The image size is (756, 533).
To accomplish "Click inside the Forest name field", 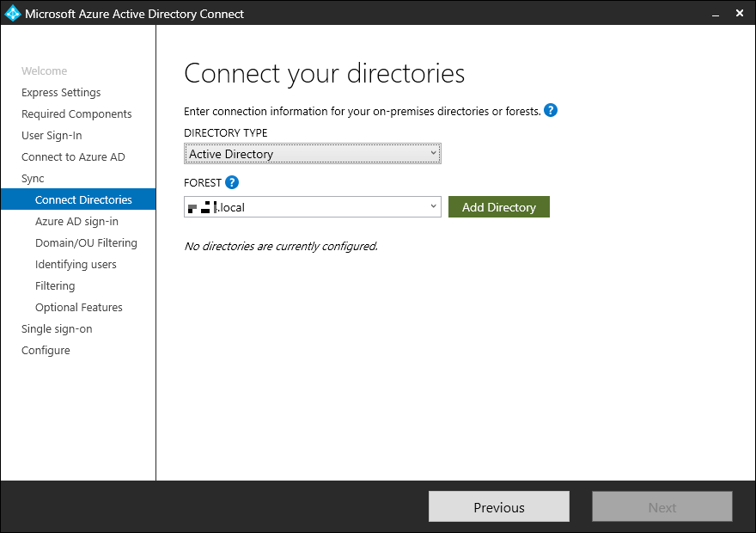I will click(305, 207).
